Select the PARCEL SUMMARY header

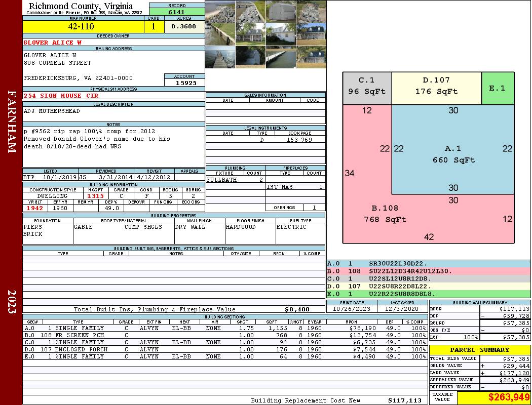(x=479, y=350)
